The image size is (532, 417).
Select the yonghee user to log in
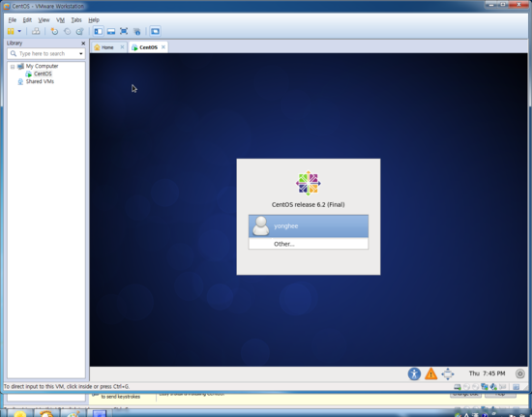pyautogui.click(x=309, y=226)
